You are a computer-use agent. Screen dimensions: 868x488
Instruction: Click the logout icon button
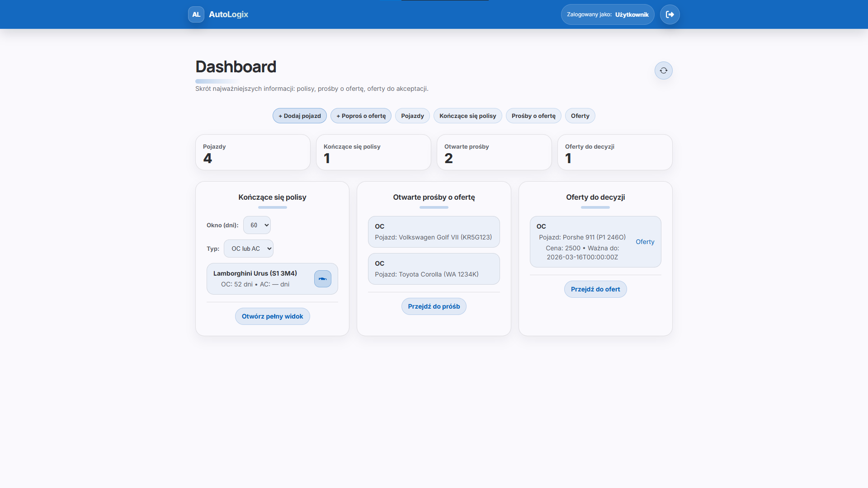click(x=670, y=14)
